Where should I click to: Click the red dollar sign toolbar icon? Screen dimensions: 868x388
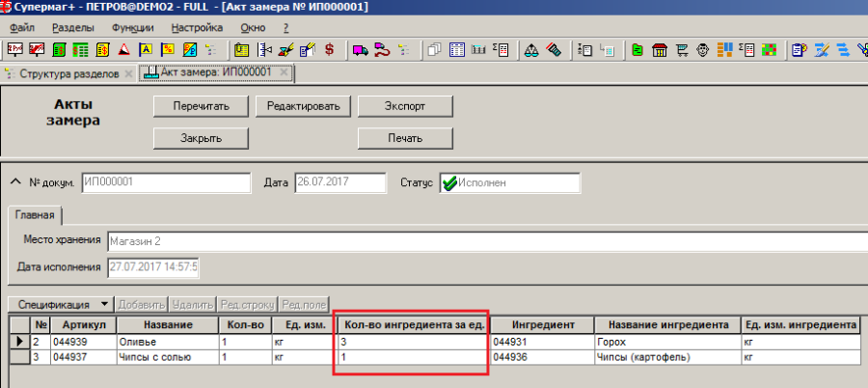point(330,50)
